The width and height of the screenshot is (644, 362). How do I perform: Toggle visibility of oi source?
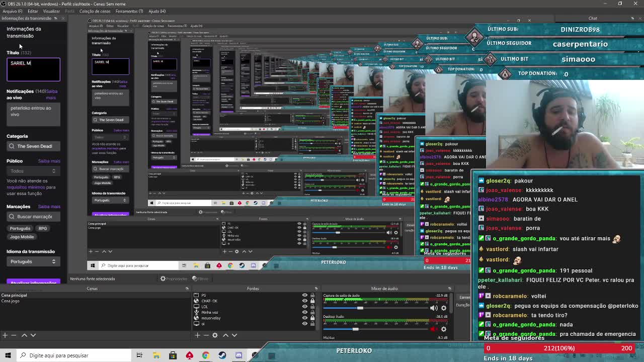(x=304, y=323)
